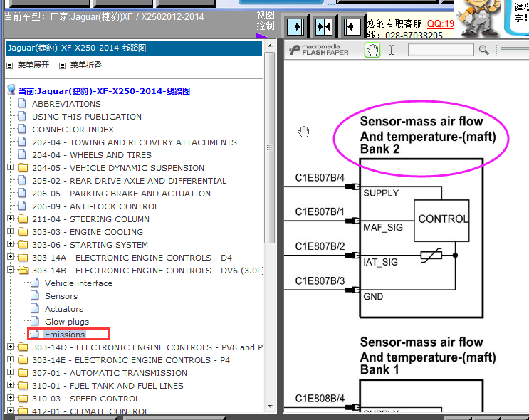Screen dimensions: 529x420
Task: Click the FlashPaper search magnifier icon
Action: [484, 51]
